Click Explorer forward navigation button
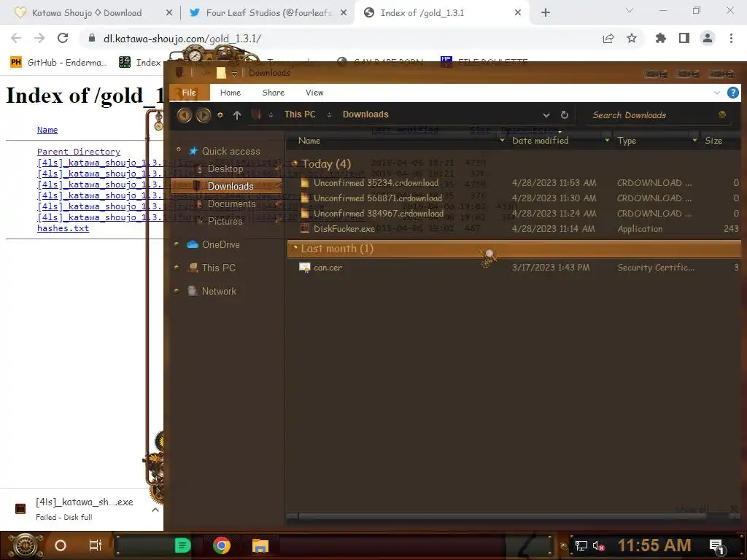The width and height of the screenshot is (747, 560). coord(204,114)
